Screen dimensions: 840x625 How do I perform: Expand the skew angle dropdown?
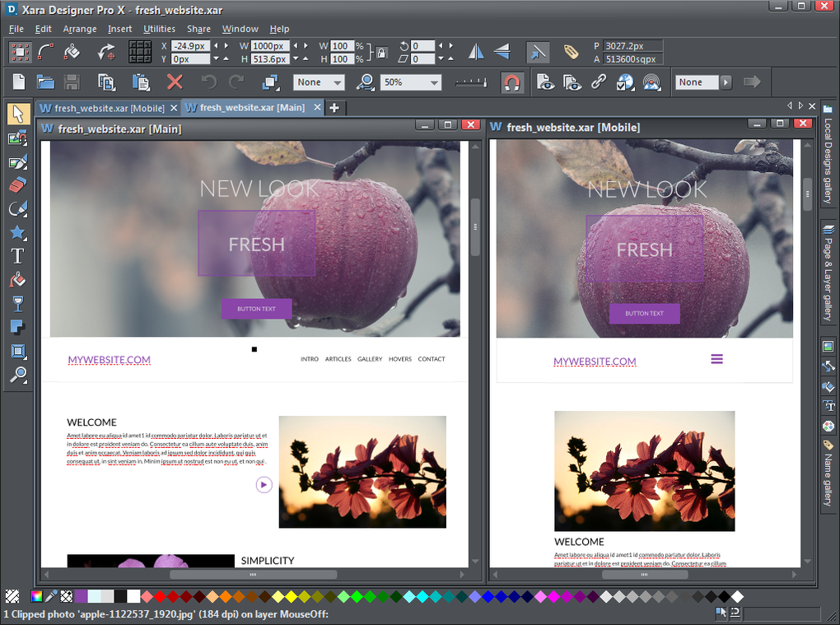coord(441,59)
